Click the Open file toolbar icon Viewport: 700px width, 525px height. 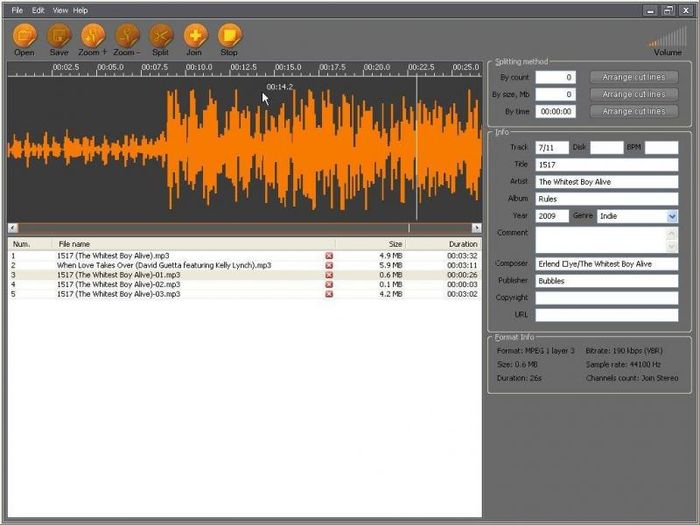click(24, 36)
